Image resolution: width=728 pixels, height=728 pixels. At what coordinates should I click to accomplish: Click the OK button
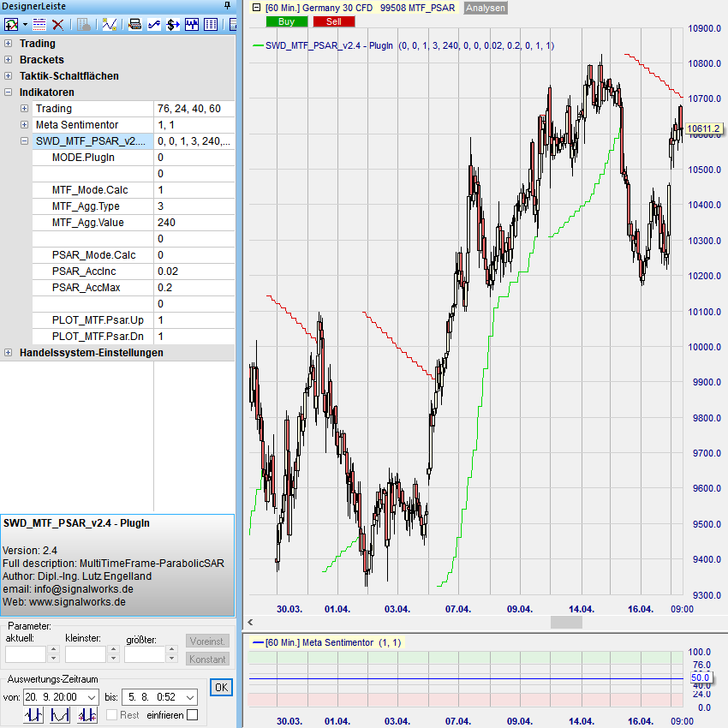click(x=221, y=688)
